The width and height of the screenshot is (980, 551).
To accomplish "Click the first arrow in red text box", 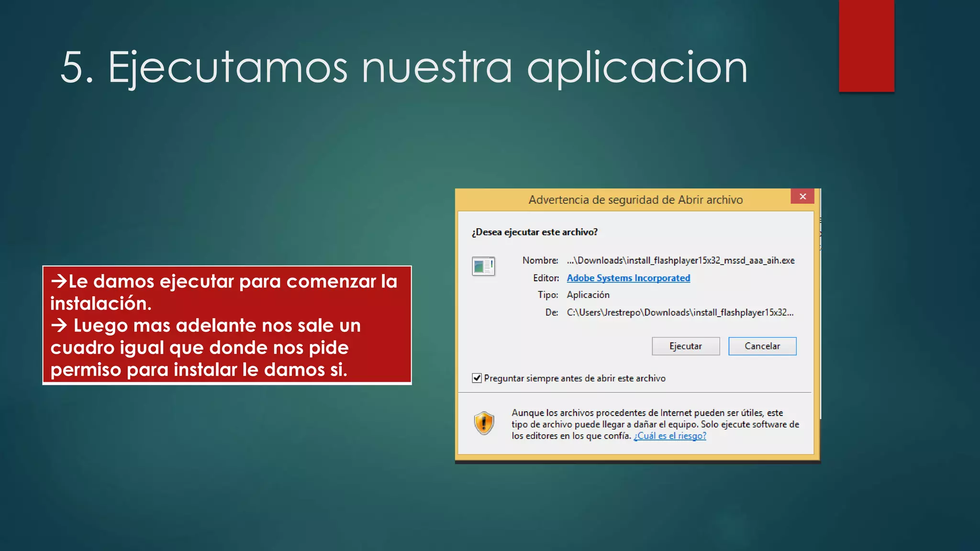I will [59, 281].
